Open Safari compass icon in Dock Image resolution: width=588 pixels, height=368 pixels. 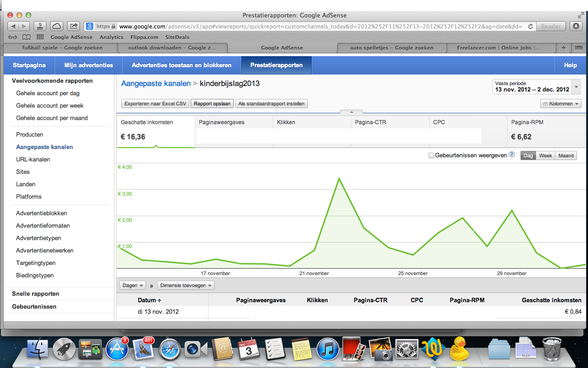[170, 350]
